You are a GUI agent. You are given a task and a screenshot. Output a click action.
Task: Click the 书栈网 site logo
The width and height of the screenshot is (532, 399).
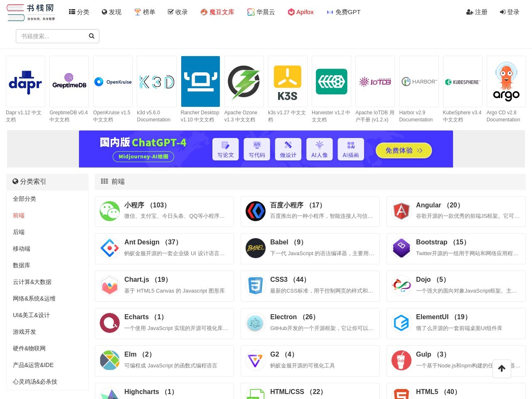click(x=31, y=12)
